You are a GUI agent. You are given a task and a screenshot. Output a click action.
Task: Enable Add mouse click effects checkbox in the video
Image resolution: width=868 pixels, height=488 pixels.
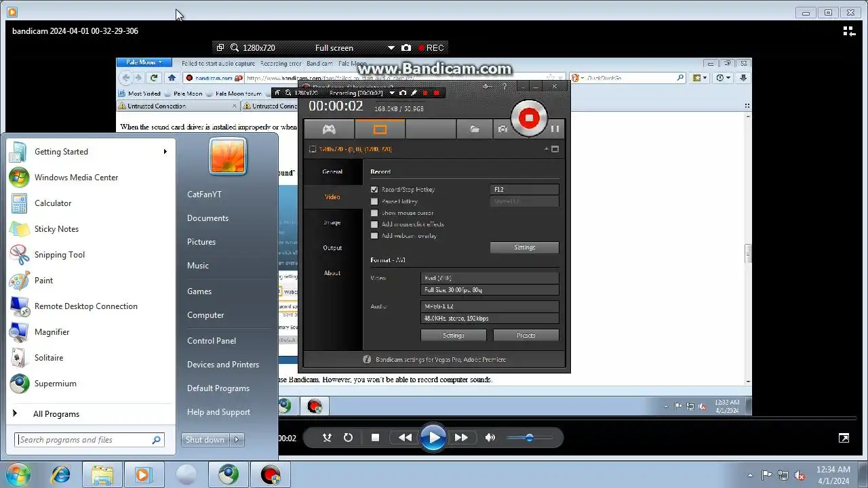point(374,224)
